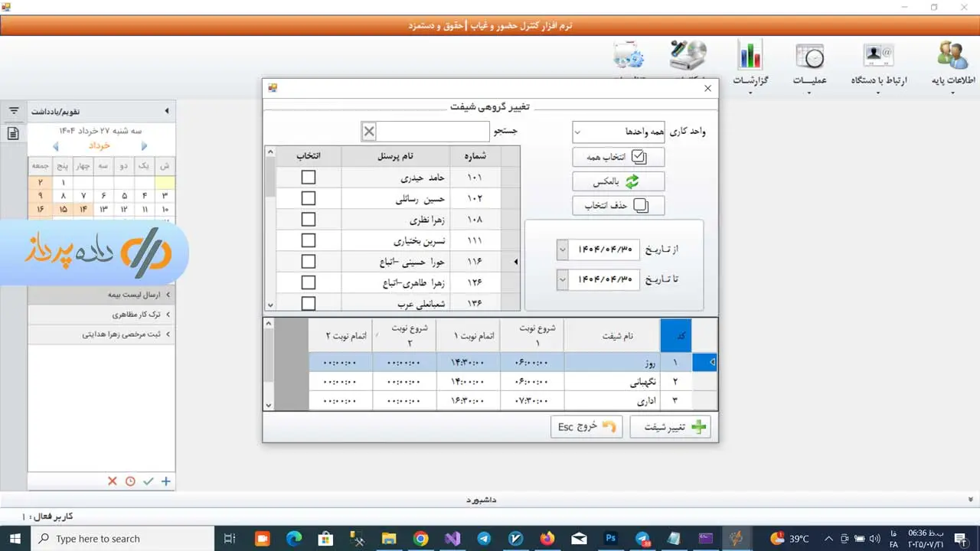This screenshot has width=980, height=551.
Task: Click the green checkmark icon in notes panel
Action: coord(148,481)
